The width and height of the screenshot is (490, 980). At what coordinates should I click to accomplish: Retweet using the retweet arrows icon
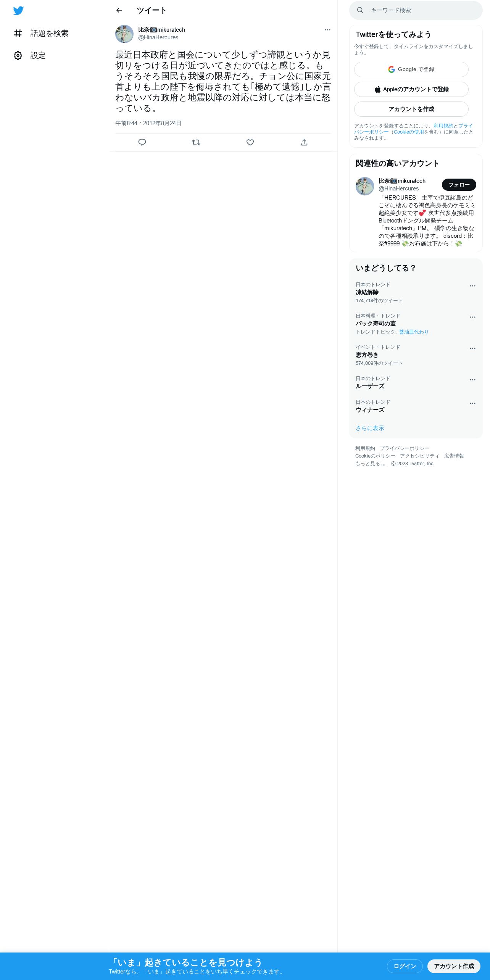pyautogui.click(x=196, y=142)
